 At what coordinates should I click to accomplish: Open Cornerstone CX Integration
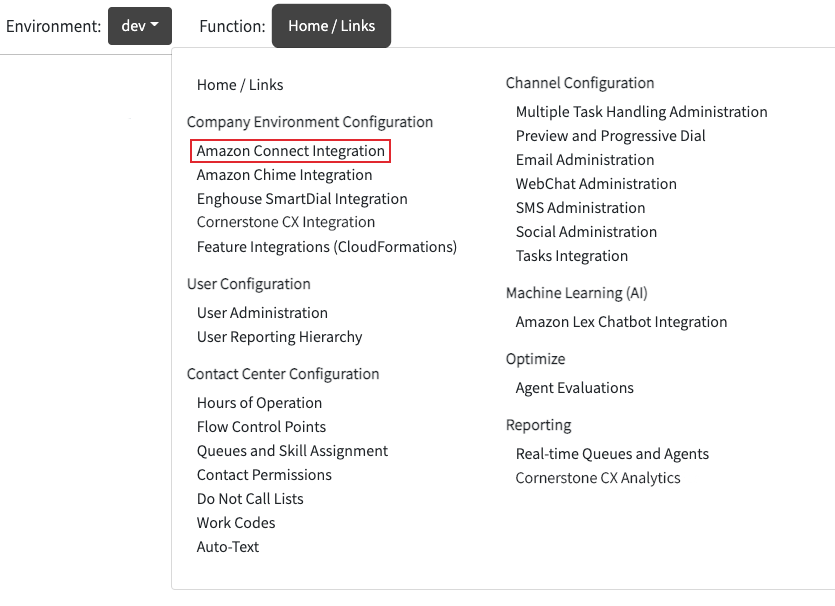[x=285, y=222]
